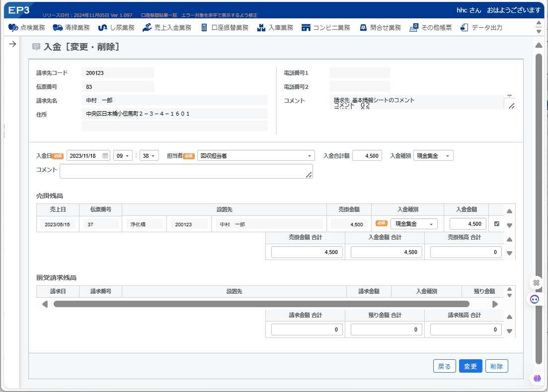Open the 売上入金業務 hand-coin icon

(x=147, y=28)
